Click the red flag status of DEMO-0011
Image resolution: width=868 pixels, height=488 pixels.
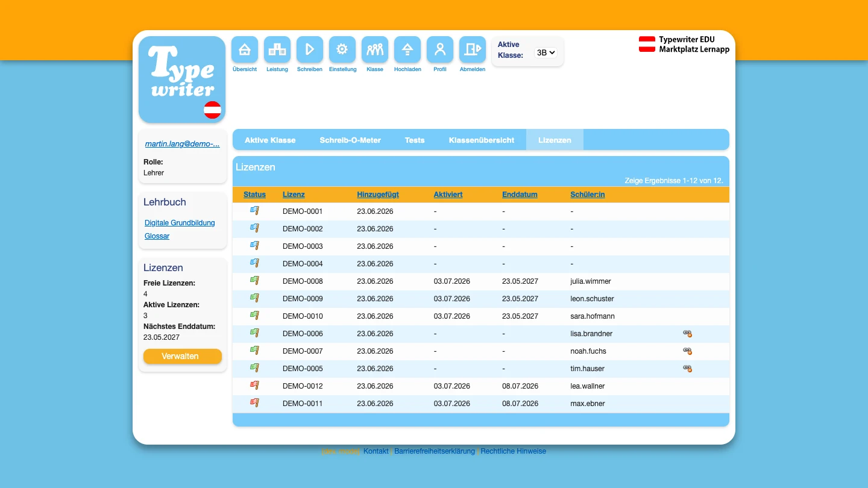254,403
